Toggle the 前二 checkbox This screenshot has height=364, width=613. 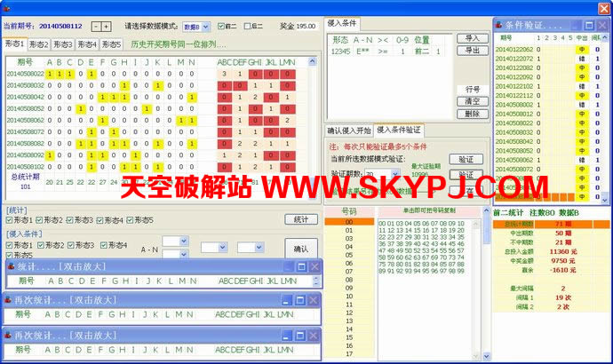pos(221,27)
